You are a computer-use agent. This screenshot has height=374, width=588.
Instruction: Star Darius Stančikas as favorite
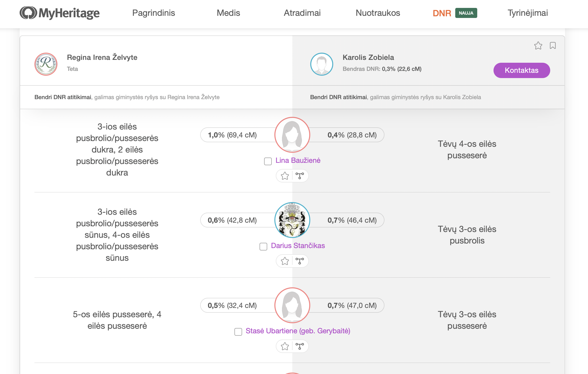pos(285,261)
